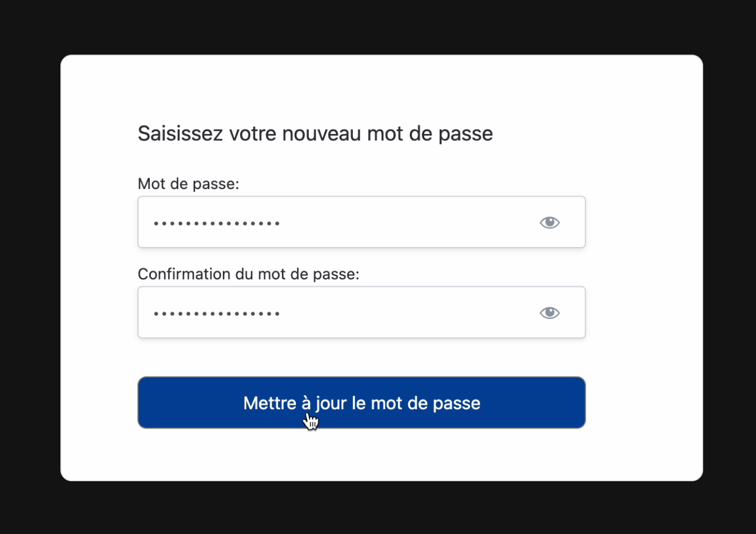The width and height of the screenshot is (756, 534).
Task: Show the new password using the eye icon
Action: (549, 223)
